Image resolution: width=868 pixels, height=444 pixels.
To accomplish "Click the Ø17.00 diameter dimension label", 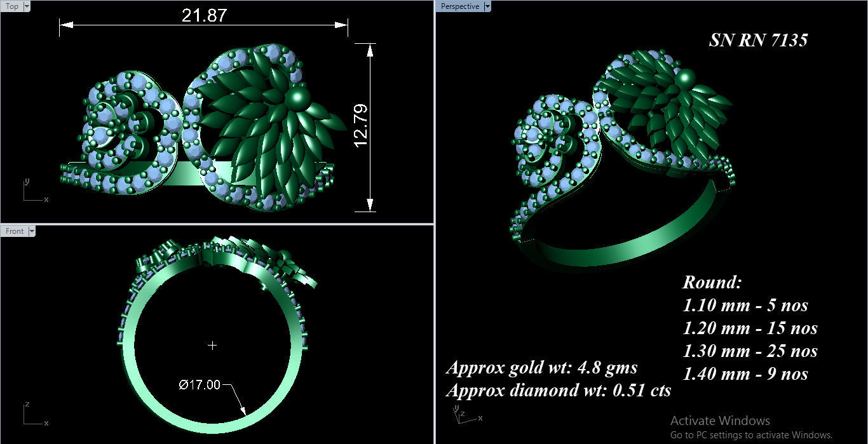I will coord(200,384).
